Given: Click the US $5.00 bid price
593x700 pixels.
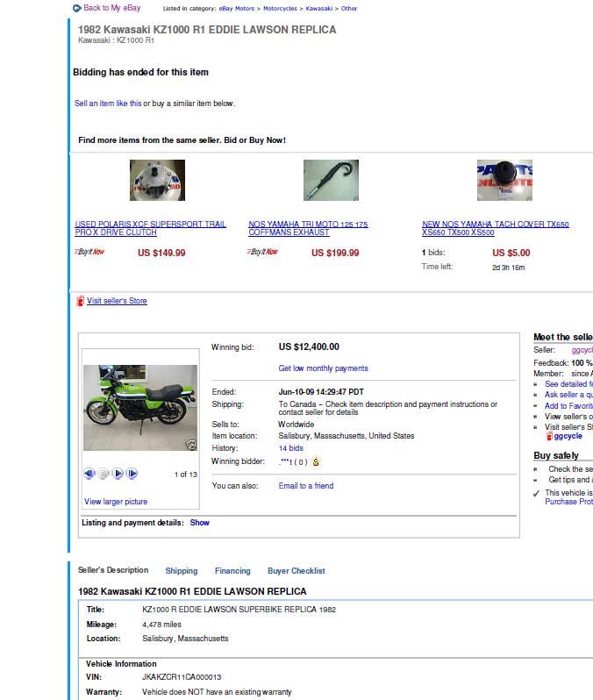Looking at the screenshot, I should click(x=511, y=253).
